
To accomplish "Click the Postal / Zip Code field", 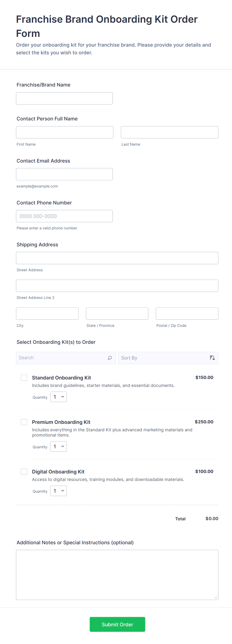I will click(187, 313).
